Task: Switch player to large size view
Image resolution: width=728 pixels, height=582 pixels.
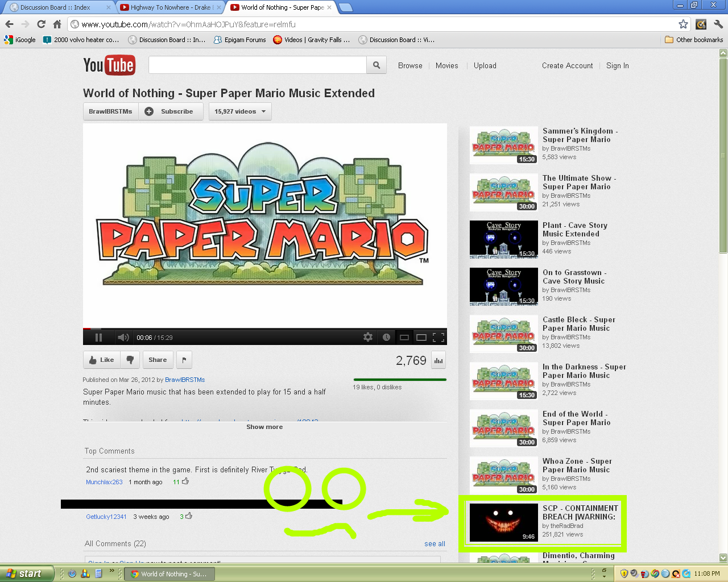Action: (421, 338)
